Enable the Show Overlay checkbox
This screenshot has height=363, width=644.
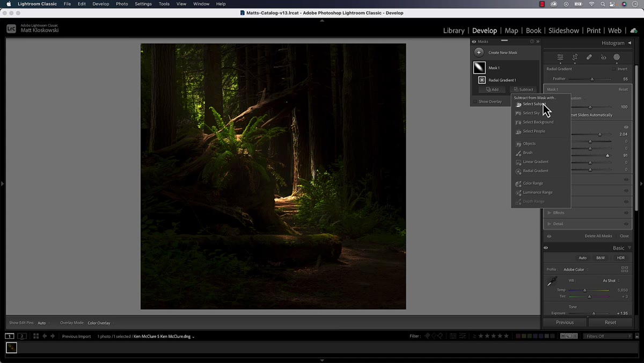click(475, 101)
